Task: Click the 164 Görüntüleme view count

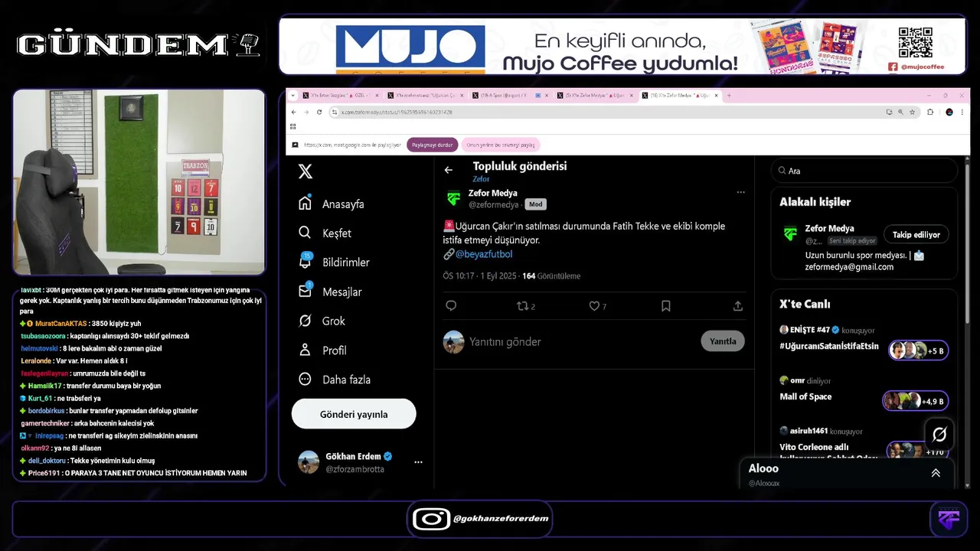Action: pyautogui.click(x=551, y=276)
